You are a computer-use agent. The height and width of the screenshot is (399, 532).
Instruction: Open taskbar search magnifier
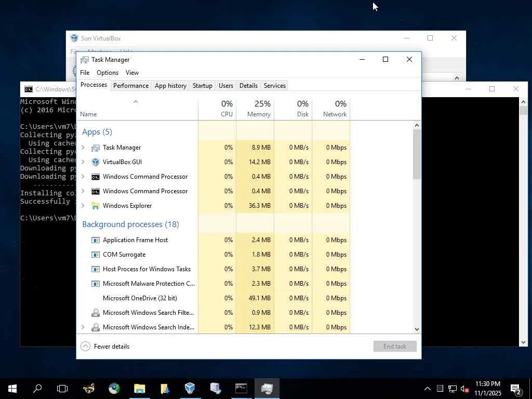(37, 389)
